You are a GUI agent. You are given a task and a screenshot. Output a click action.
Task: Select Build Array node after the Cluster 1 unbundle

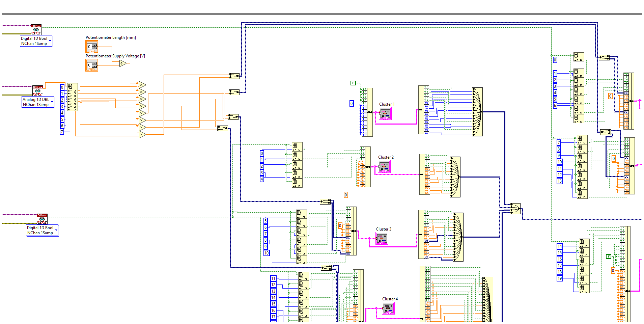click(x=477, y=112)
